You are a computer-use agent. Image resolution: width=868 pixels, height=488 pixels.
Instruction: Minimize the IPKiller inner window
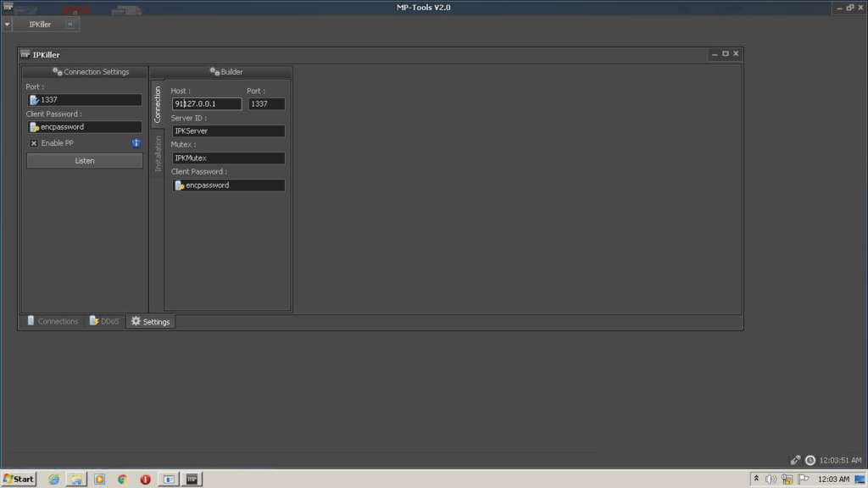(715, 54)
